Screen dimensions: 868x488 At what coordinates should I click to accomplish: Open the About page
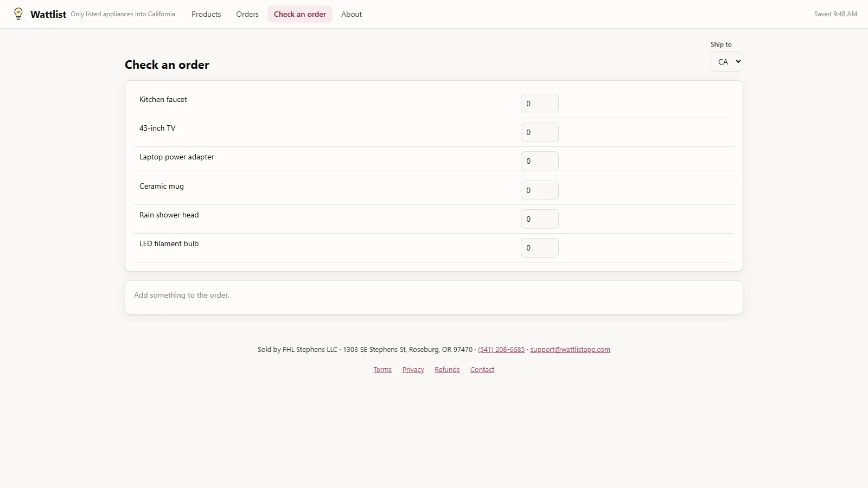pyautogui.click(x=352, y=14)
